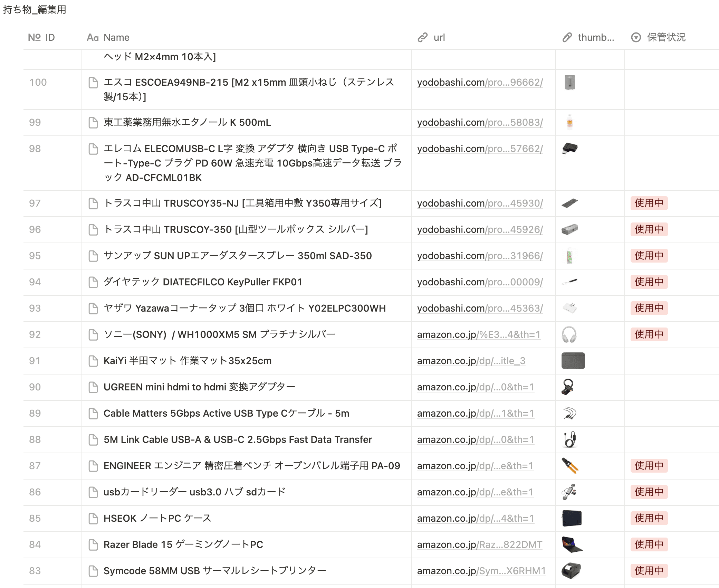Select the Name header to sort items

[116, 37]
